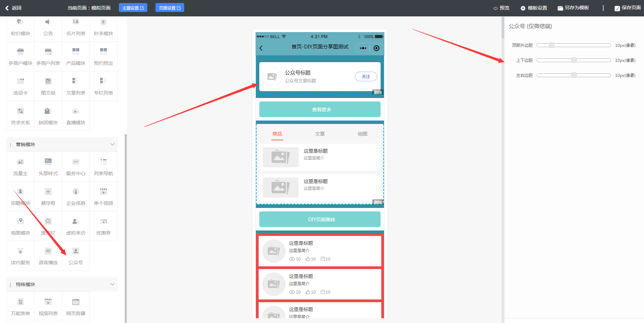
Task: Add the 名片列表 card list module
Action: pos(76,27)
